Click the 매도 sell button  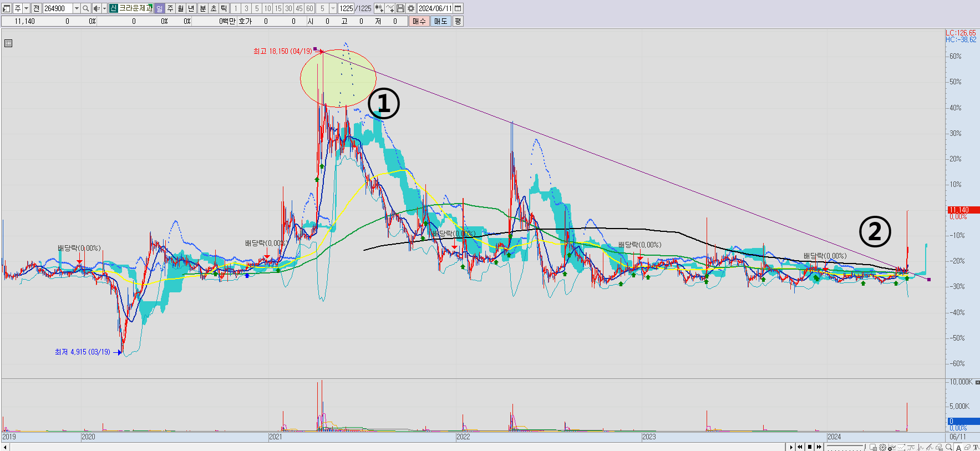440,21
